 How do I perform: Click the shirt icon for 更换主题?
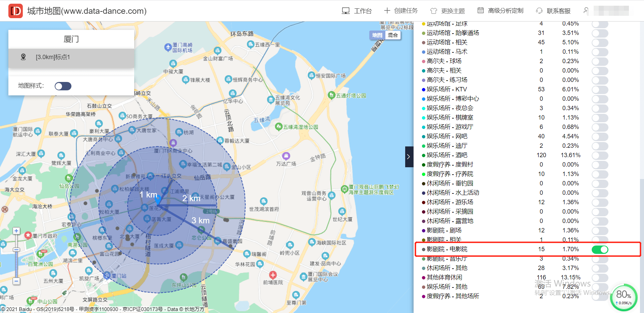[x=434, y=11]
